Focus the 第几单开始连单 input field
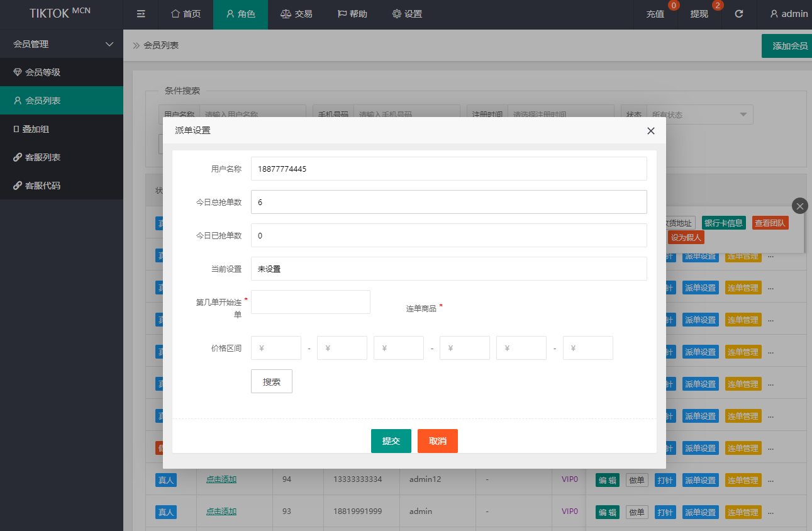The height and width of the screenshot is (531, 812). coord(310,302)
